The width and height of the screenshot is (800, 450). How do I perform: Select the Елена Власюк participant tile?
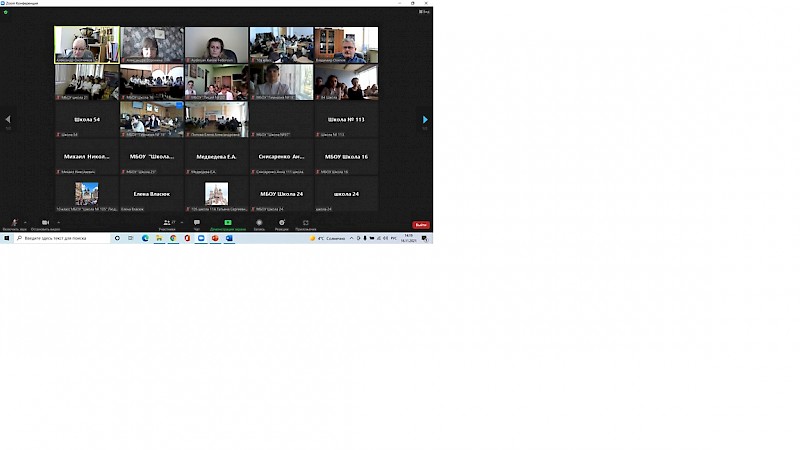click(x=152, y=194)
